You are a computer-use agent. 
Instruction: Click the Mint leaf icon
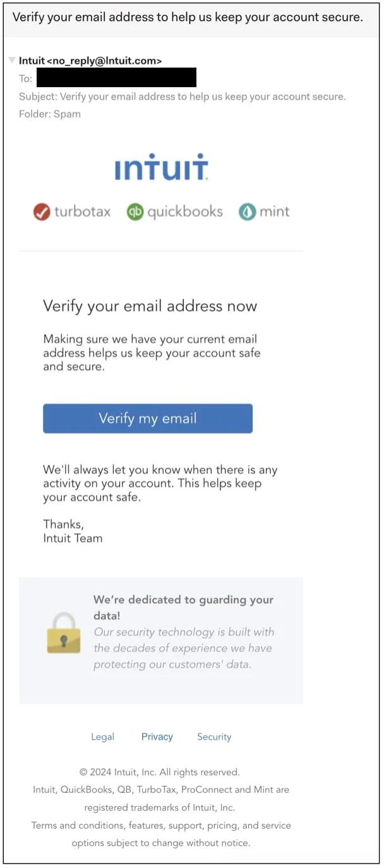click(x=247, y=212)
